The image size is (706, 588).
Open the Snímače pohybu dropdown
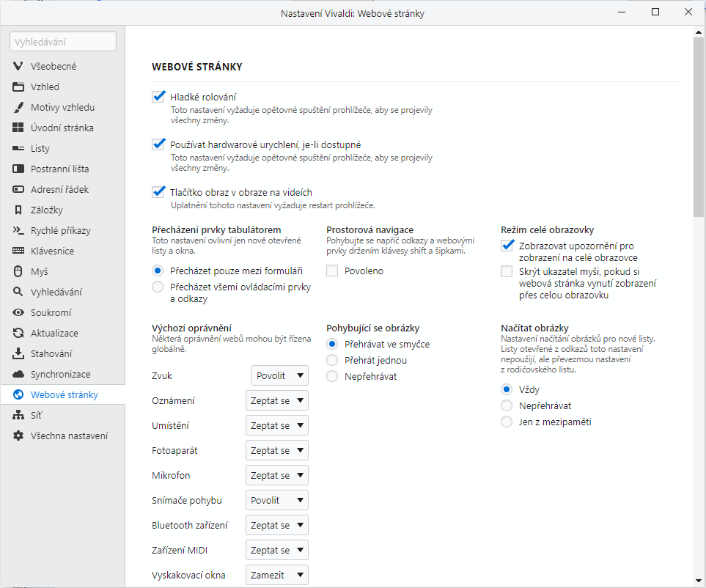point(277,500)
